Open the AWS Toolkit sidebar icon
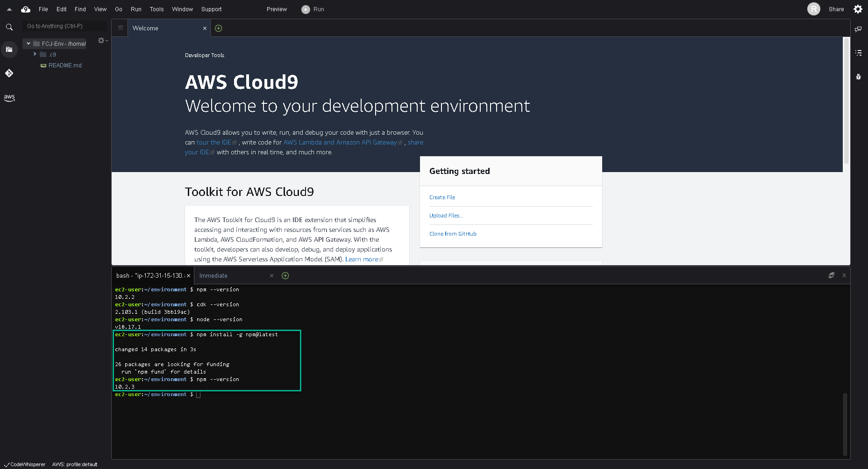Screen dimensions: 868x469 click(9, 98)
